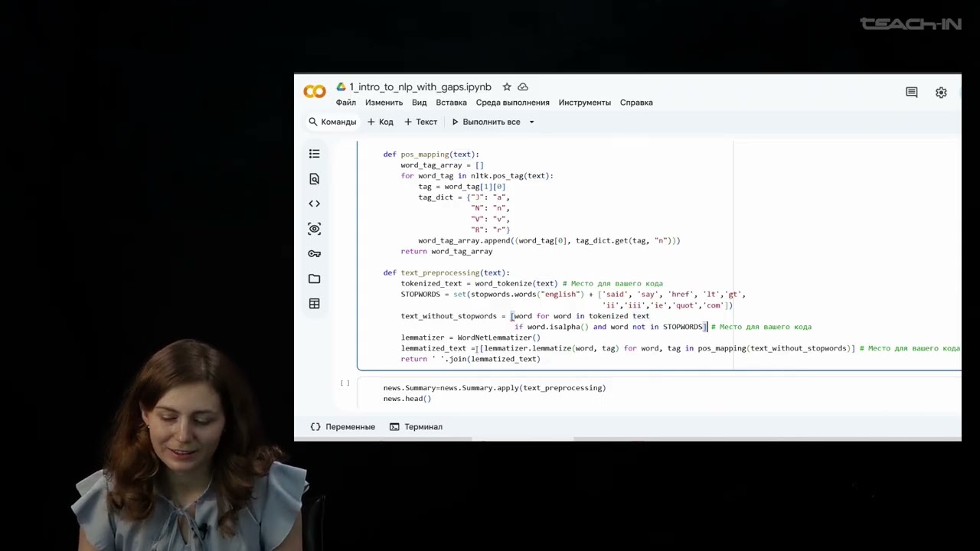980x551 pixels.
Task: Click the line 'word_tag_array = []'
Action: tap(442, 165)
